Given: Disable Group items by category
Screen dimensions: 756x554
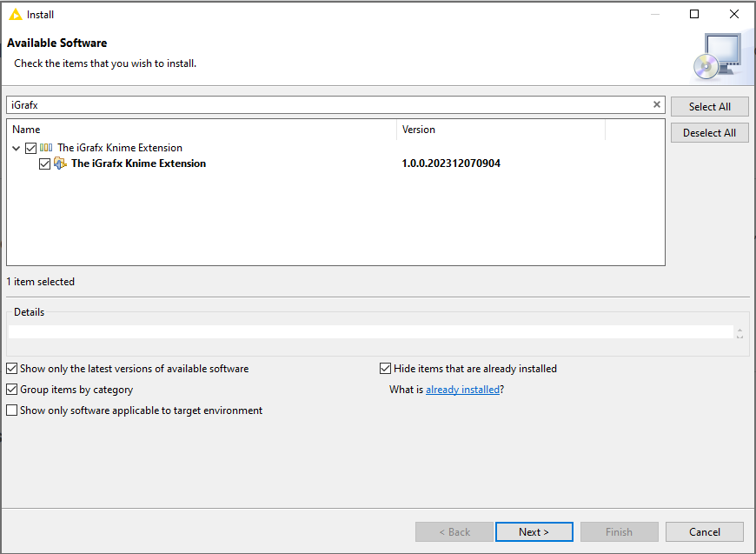Looking at the screenshot, I should (x=11, y=389).
